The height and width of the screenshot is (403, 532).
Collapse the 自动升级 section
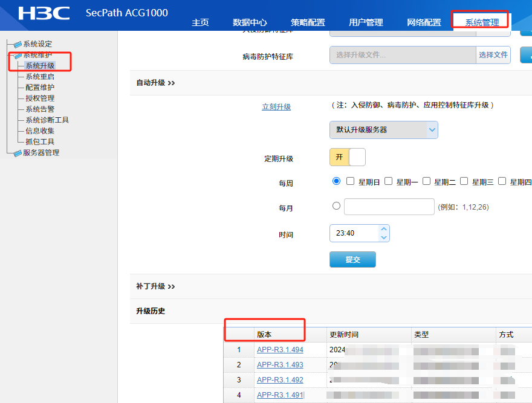155,83
